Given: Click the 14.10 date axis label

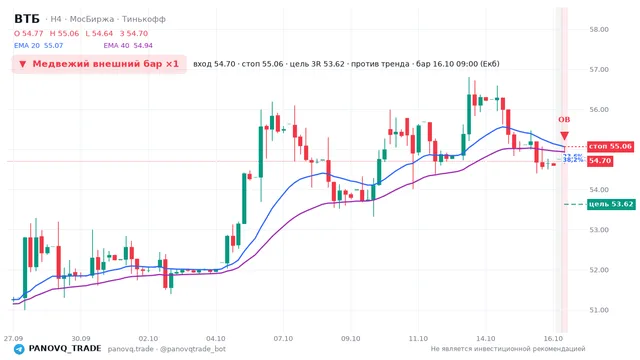Looking at the screenshot, I should pos(486,339).
